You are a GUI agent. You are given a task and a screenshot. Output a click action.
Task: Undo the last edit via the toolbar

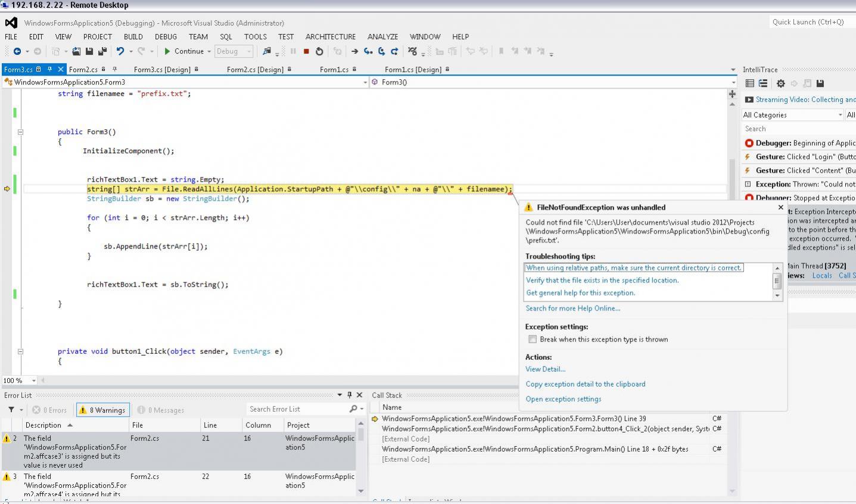(120, 51)
